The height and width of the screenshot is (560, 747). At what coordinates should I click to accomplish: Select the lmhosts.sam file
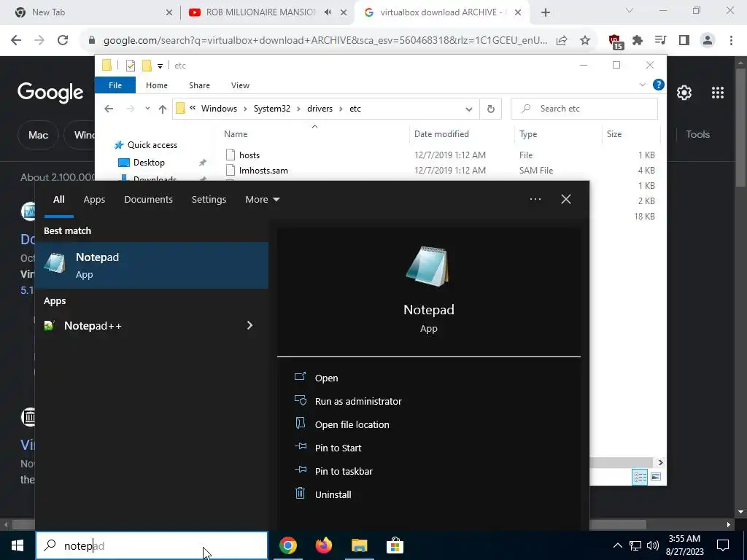coord(263,171)
